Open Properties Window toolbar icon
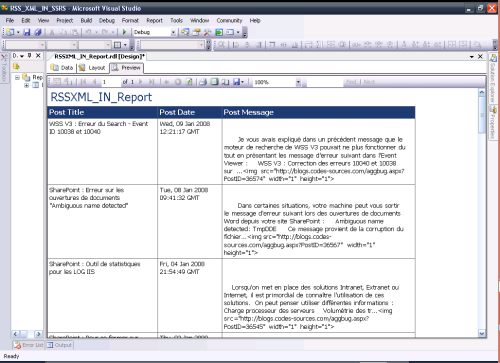This screenshot has height=363, width=500. coord(196,32)
